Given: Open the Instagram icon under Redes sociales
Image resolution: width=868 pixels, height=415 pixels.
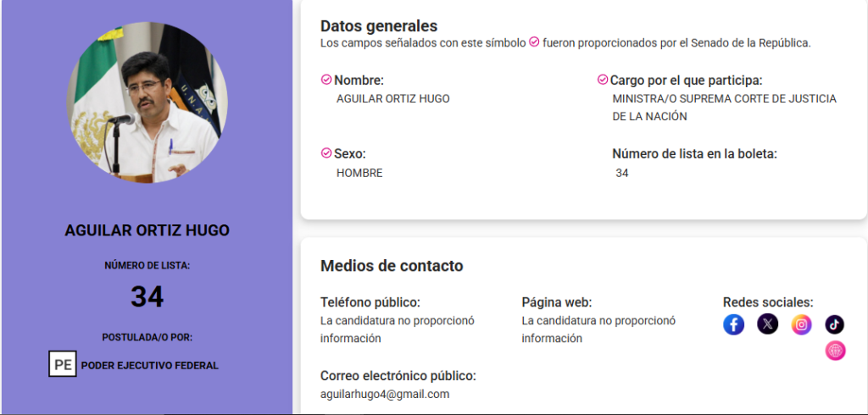Looking at the screenshot, I should [801, 324].
